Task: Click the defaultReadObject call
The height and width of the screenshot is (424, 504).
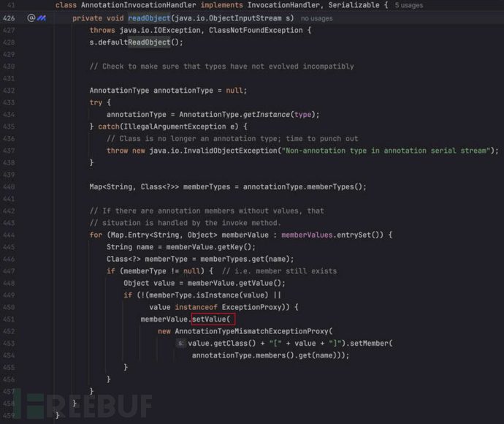Action: coord(134,42)
